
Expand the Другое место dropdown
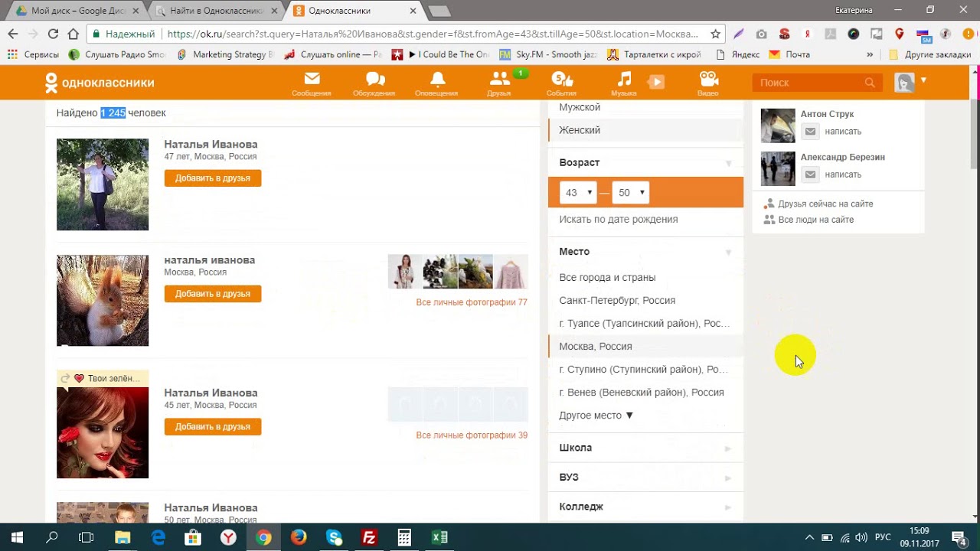click(x=596, y=416)
